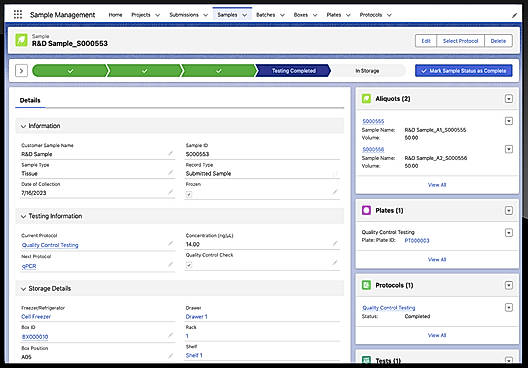The image size is (528, 368).
Task: Edit Sample Type pencil icon
Action: [x=171, y=173]
